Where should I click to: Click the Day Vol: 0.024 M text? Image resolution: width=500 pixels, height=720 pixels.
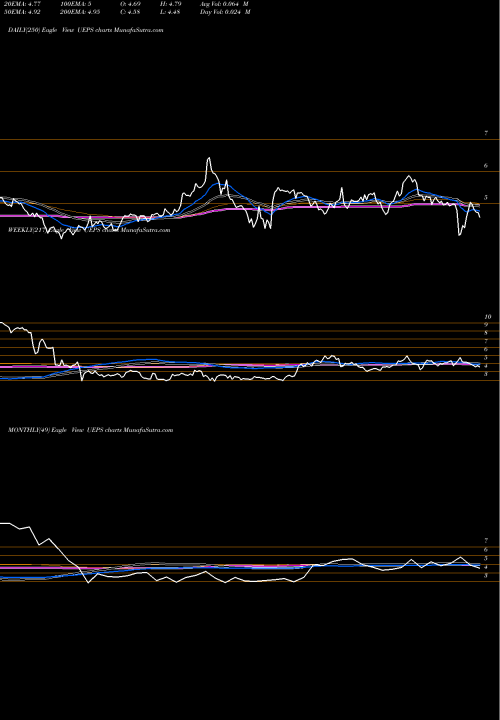pyautogui.click(x=225, y=12)
